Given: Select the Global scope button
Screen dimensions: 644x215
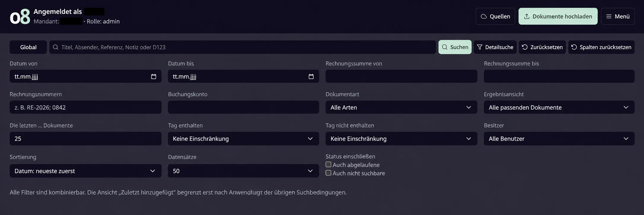Looking at the screenshot, I should click(28, 47).
